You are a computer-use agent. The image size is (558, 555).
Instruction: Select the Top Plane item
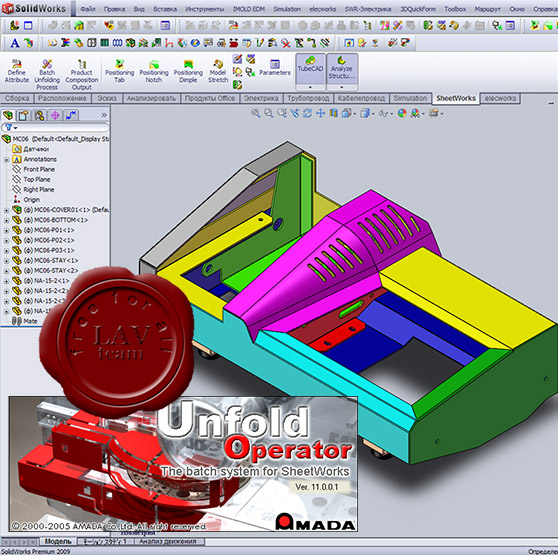tap(37, 180)
